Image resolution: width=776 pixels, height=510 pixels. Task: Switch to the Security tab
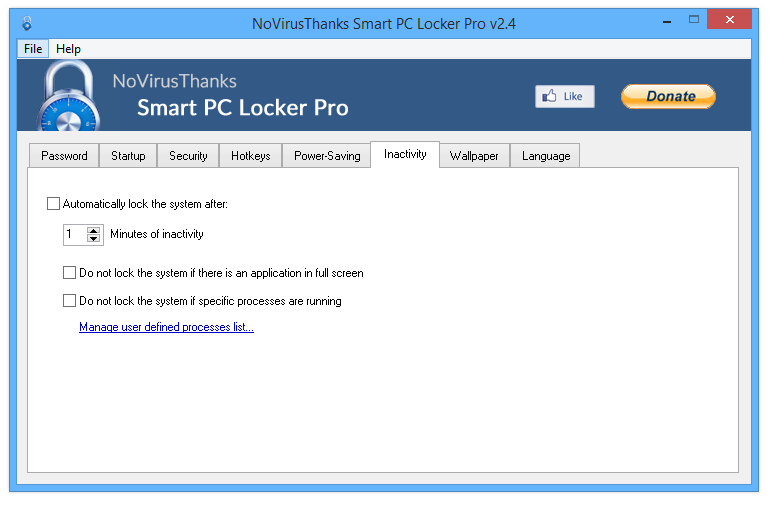(x=188, y=156)
